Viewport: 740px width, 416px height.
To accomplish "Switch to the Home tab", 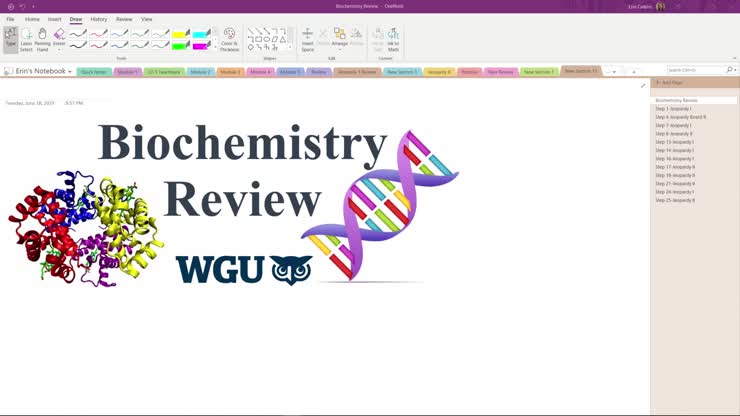I will click(32, 19).
